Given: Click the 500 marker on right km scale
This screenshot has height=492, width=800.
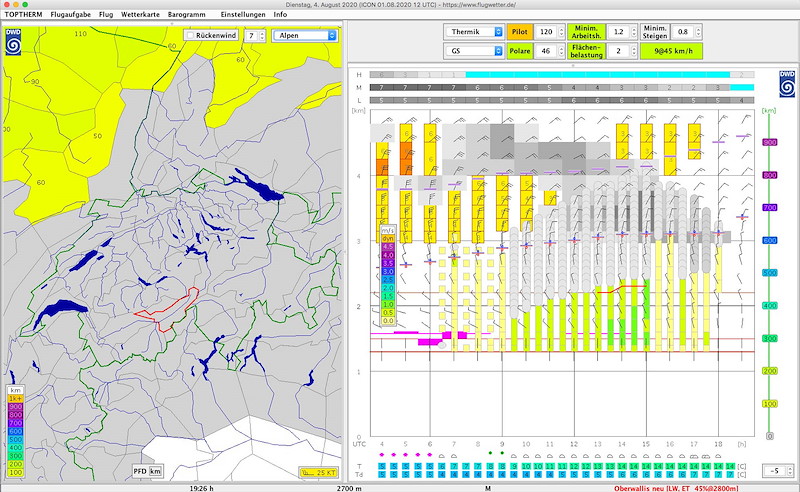Looking at the screenshot, I should pos(769,273).
